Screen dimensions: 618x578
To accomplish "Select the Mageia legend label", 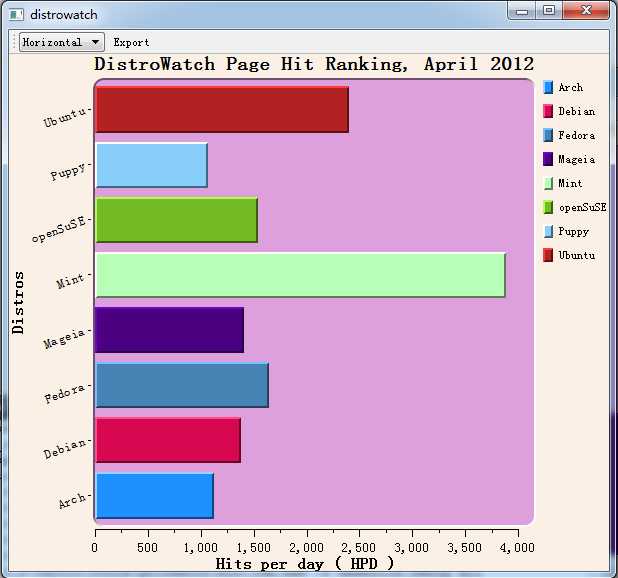I will [577, 159].
